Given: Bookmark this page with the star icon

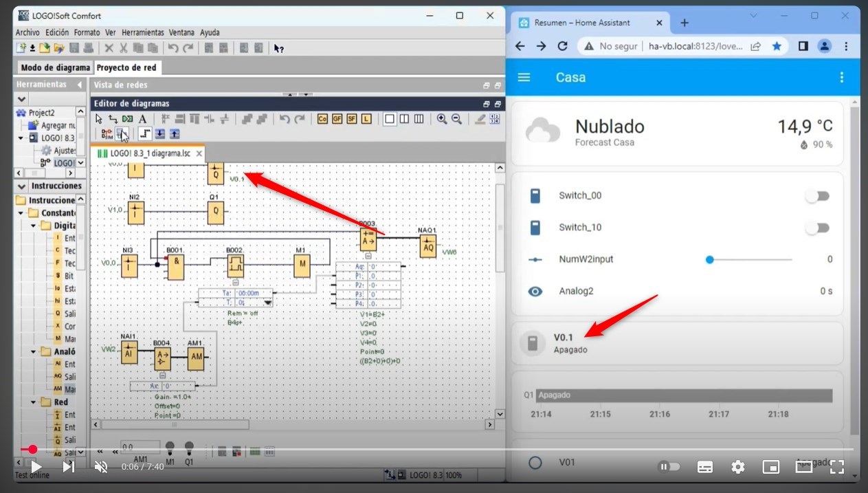Looking at the screenshot, I should pos(777,46).
